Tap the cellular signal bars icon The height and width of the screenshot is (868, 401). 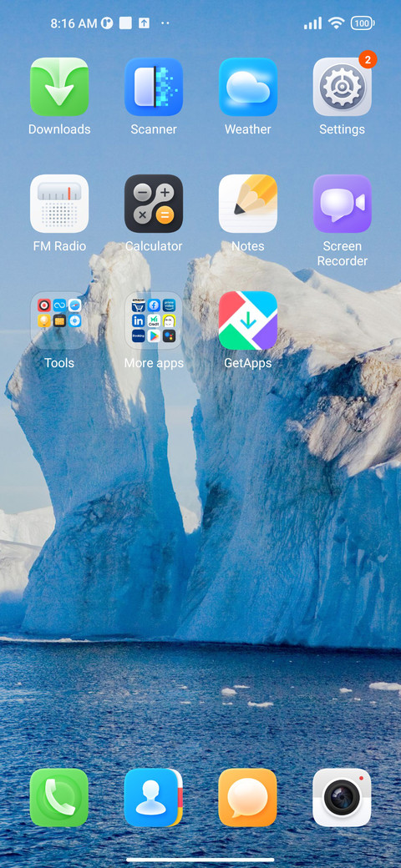(313, 23)
